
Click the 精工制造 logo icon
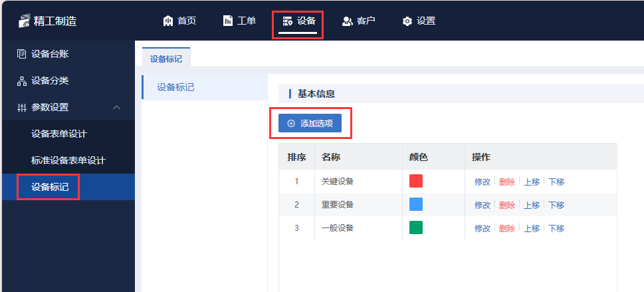25,21
